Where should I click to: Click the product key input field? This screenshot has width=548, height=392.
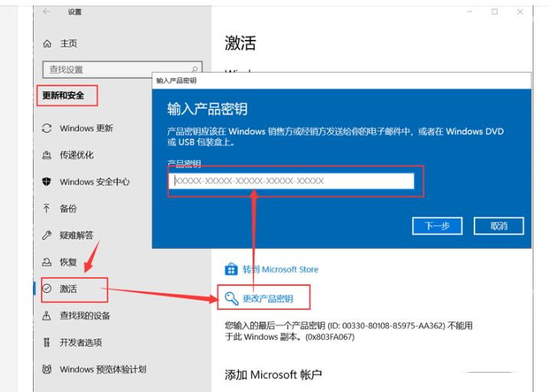pos(292,181)
